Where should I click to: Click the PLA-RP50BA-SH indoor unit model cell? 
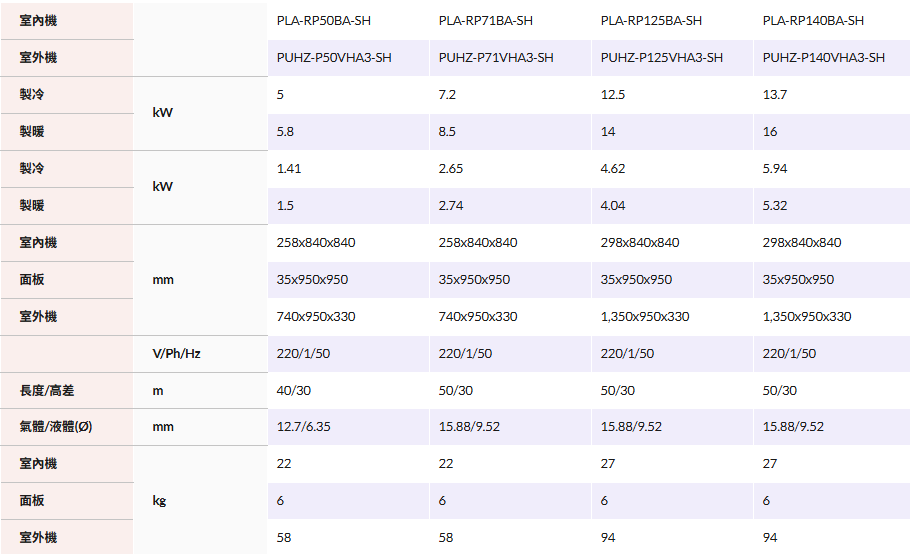tap(323, 21)
